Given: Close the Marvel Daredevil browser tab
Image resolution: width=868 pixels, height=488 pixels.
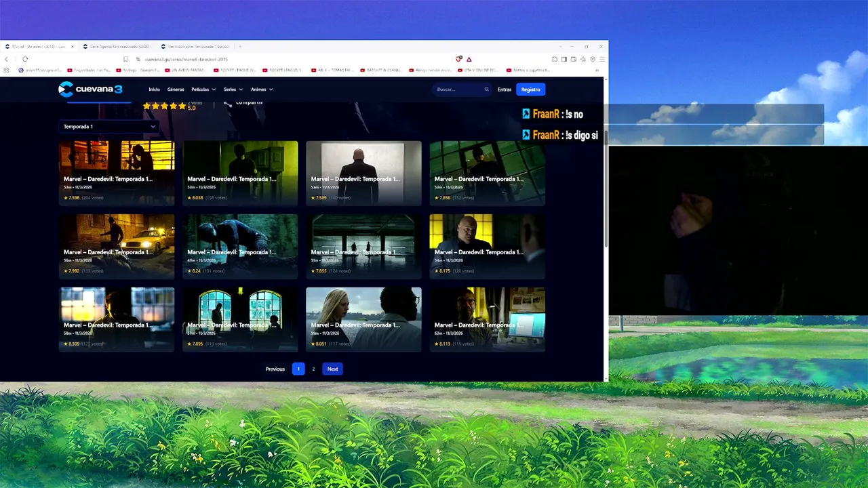Looking at the screenshot, I should 73,47.
